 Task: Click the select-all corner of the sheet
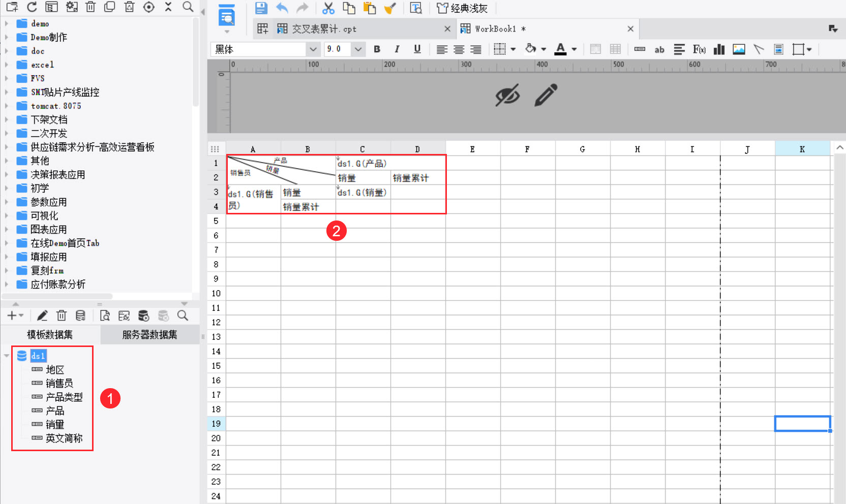(216, 149)
